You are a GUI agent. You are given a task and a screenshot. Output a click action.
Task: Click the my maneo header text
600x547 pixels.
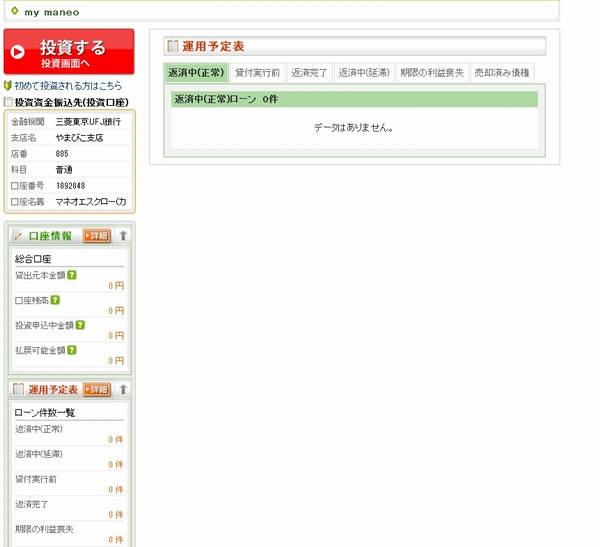52,12
